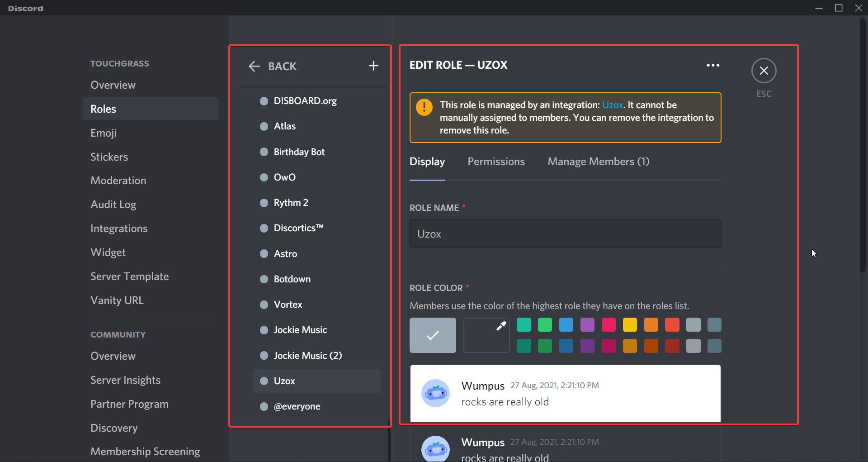Open Vanity URL settings
Image resolution: width=868 pixels, height=462 pixels.
click(x=151, y=300)
